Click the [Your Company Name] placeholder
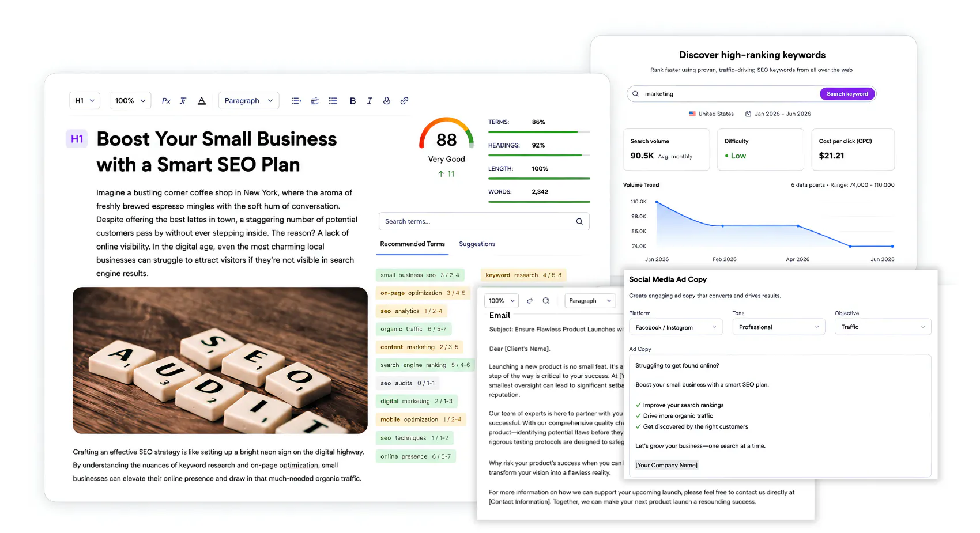Image resolution: width=980 pixels, height=533 pixels. (x=666, y=466)
